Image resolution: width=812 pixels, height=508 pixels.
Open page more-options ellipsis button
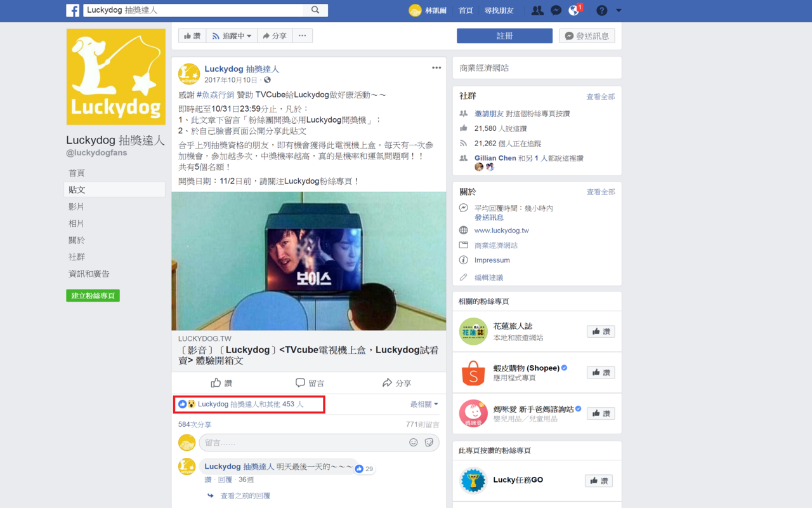[303, 36]
